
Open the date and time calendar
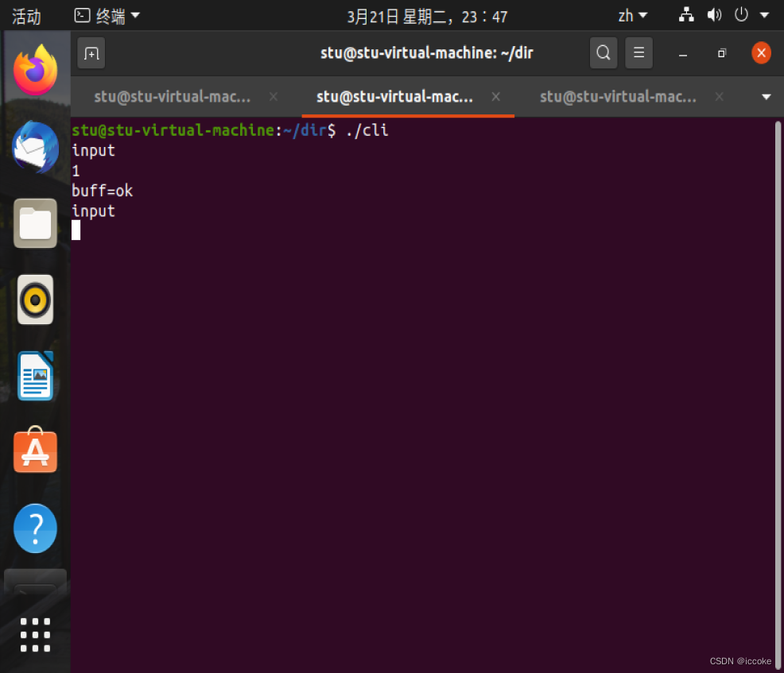pyautogui.click(x=428, y=17)
